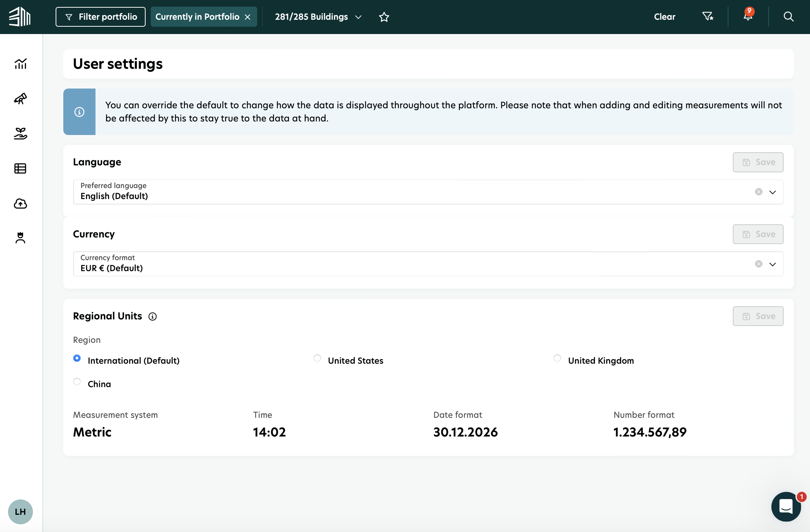Expand the Preferred language dropdown

click(x=772, y=192)
